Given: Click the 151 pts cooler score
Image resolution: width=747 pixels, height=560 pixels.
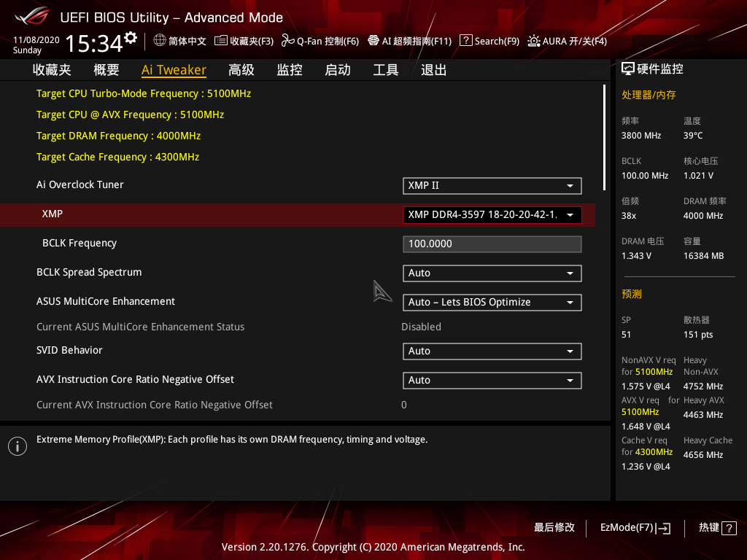Looking at the screenshot, I should tap(698, 334).
